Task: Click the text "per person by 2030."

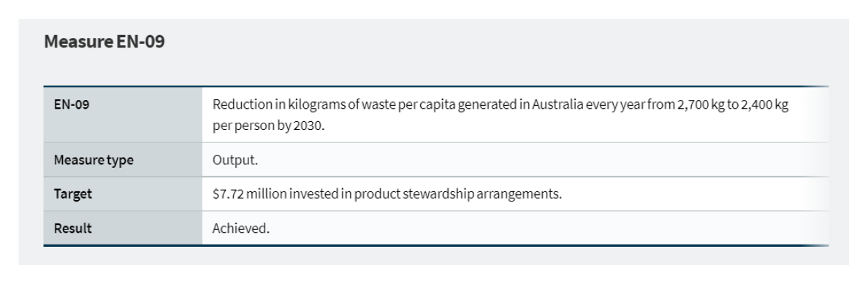Action: pyautogui.click(x=268, y=125)
